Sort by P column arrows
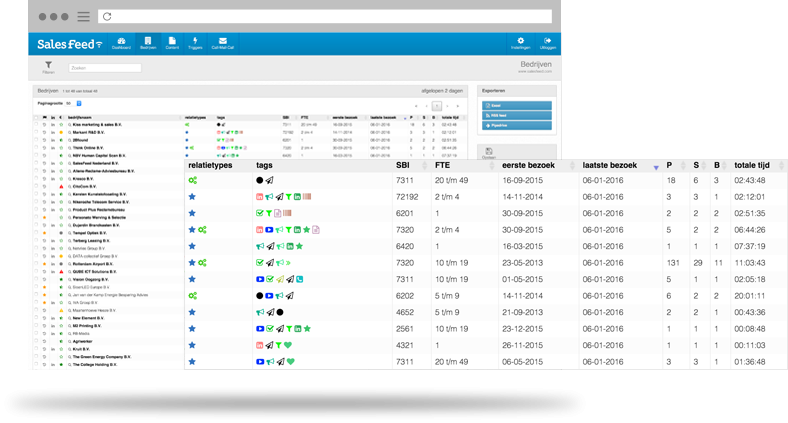This screenshot has width=788, height=423. pos(682,166)
